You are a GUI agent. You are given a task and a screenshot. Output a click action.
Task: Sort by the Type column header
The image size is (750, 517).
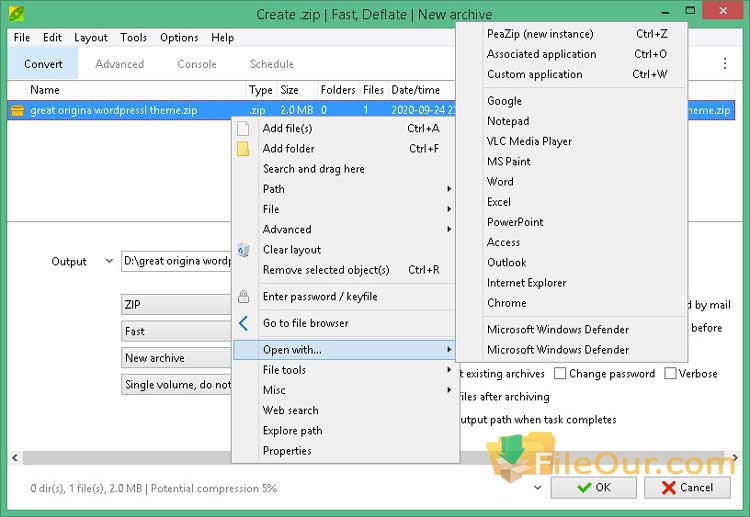click(261, 90)
